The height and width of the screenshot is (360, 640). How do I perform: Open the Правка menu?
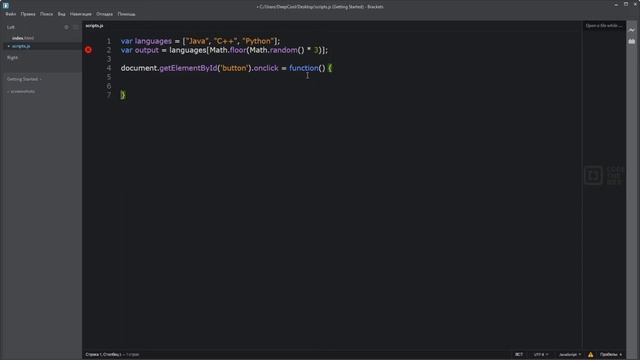coord(28,14)
